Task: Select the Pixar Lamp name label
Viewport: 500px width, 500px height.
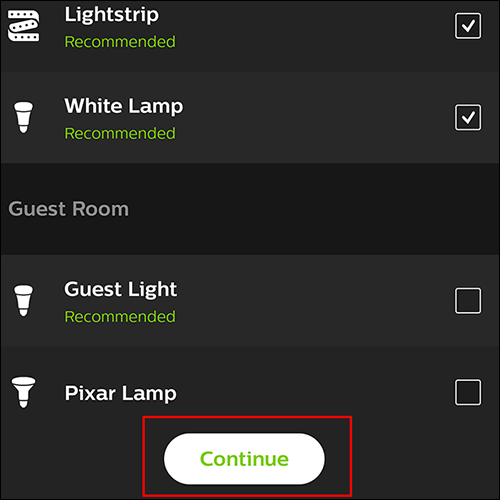Action: click(x=120, y=393)
